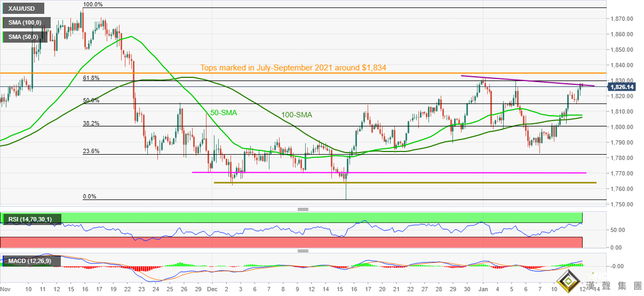Click the green overbought RSI band
The width and height of the screenshot is (644, 296).
(320, 217)
